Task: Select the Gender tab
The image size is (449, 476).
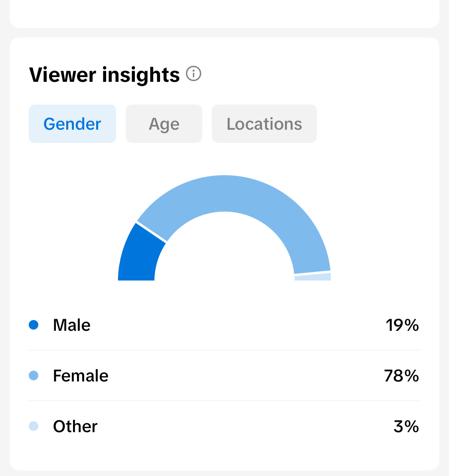Action: point(72,124)
